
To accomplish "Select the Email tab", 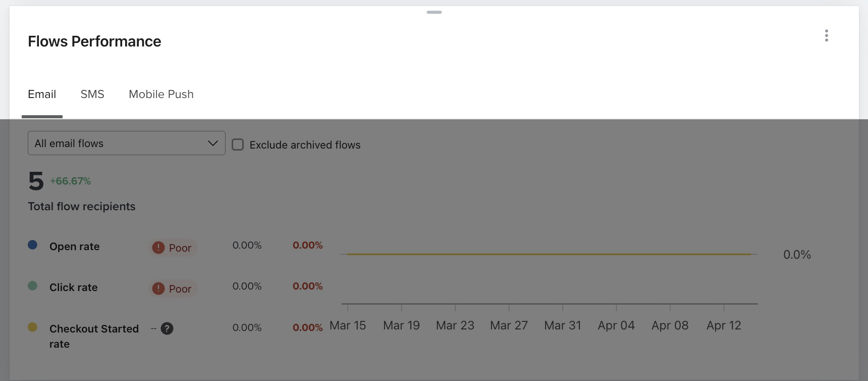I will pos(42,94).
